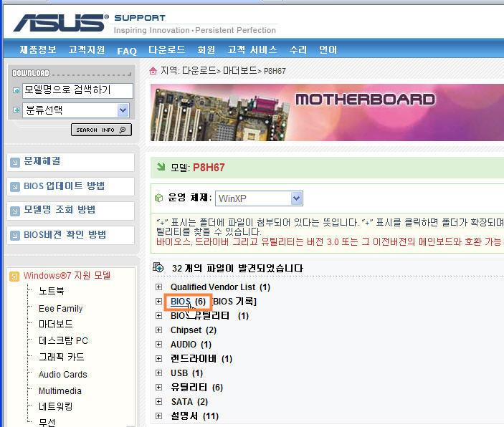Expand the 설명서 (11) folder
The width and height of the screenshot is (504, 427).
pos(158,416)
